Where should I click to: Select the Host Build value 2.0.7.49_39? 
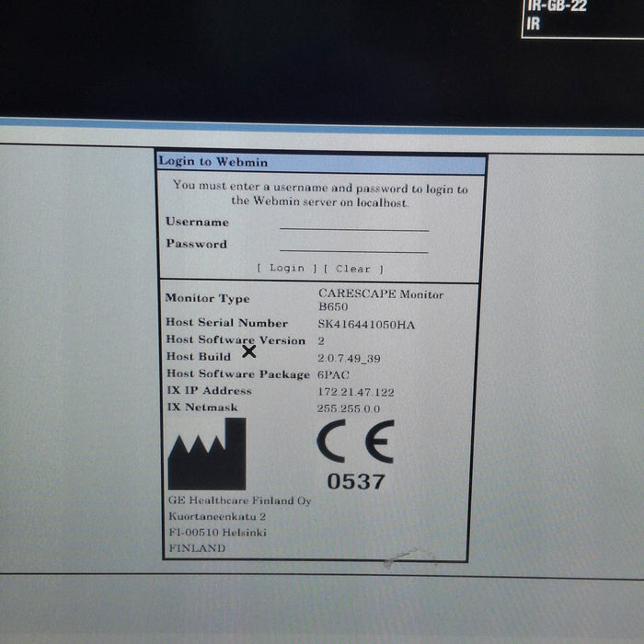click(349, 358)
